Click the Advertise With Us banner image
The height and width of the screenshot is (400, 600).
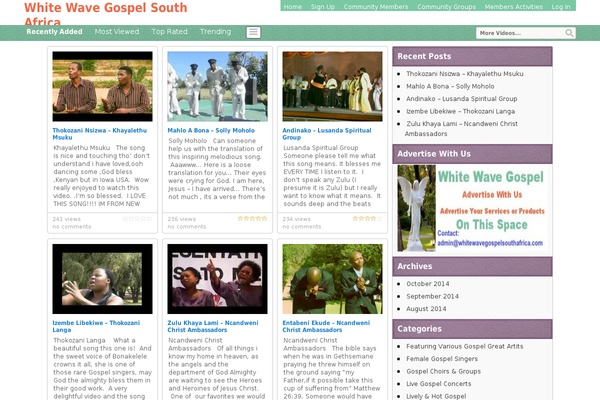click(472, 208)
